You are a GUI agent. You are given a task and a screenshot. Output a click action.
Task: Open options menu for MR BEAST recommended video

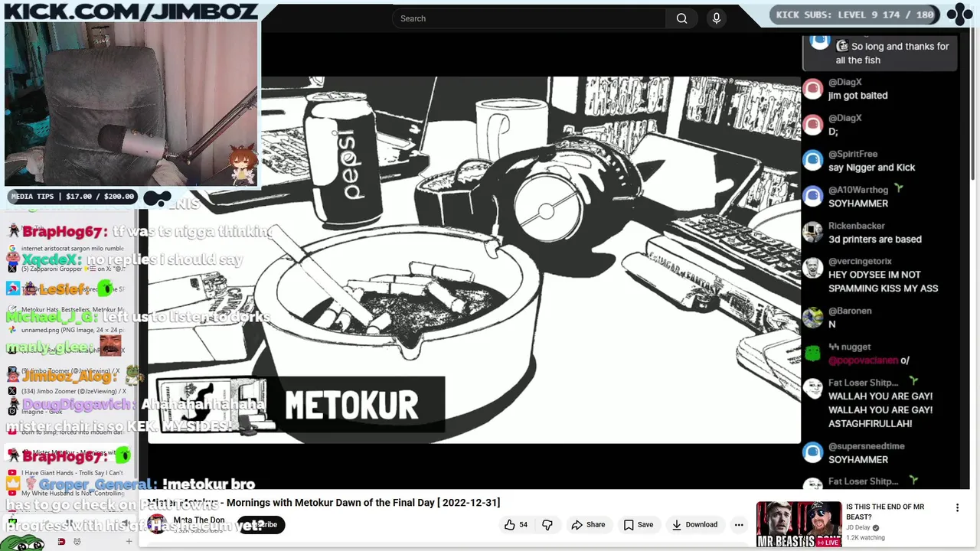[x=957, y=507]
